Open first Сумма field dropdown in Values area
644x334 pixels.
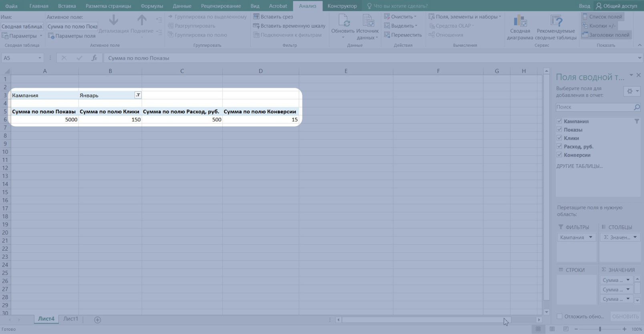click(628, 280)
